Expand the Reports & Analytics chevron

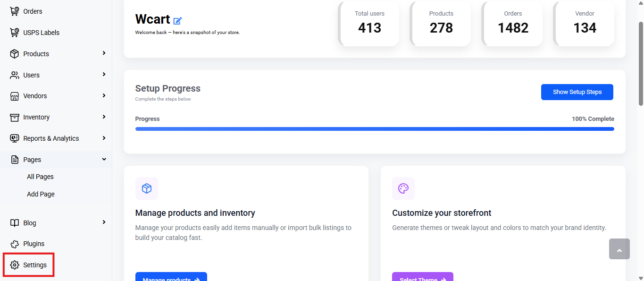(x=104, y=138)
